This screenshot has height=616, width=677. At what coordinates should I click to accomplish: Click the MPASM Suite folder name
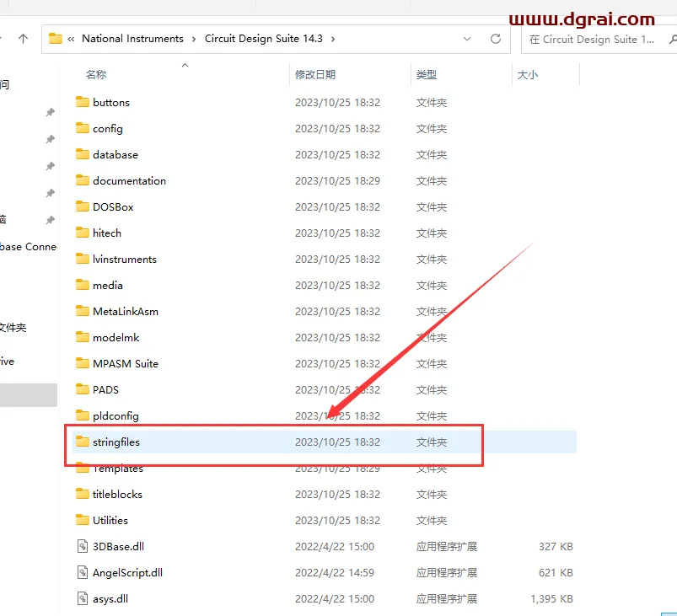click(x=126, y=363)
